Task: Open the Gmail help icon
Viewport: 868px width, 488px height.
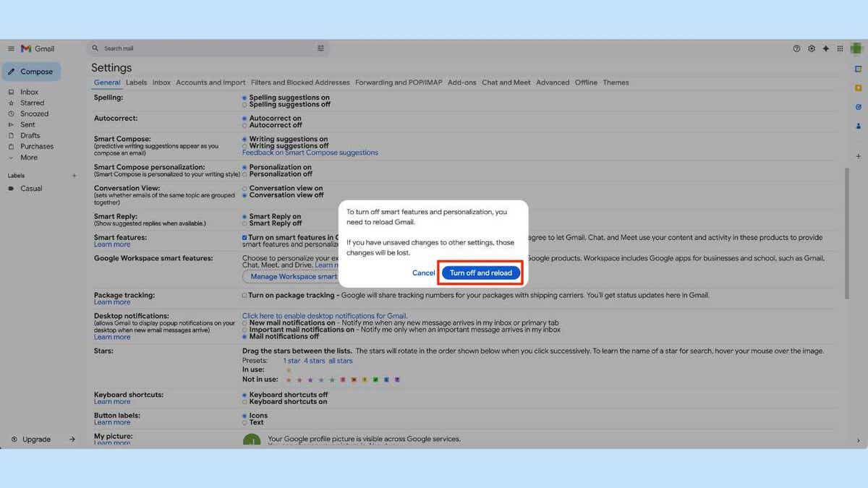Action: tap(796, 48)
